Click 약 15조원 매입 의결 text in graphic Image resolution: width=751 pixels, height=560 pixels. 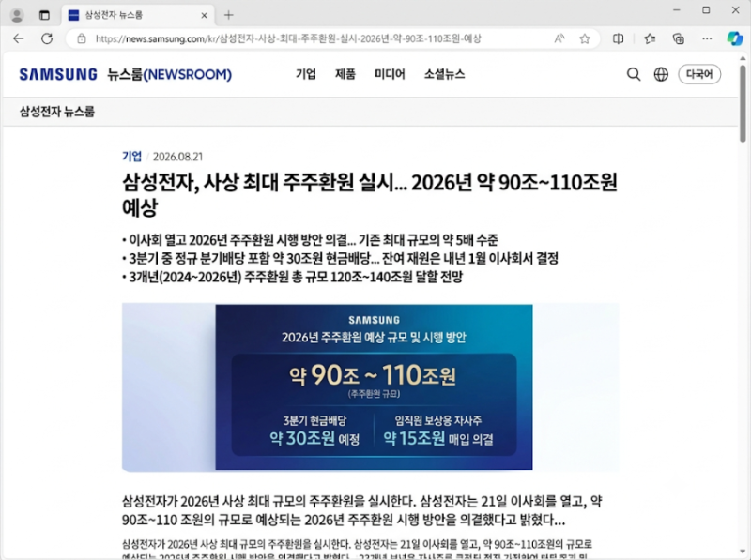438,438
